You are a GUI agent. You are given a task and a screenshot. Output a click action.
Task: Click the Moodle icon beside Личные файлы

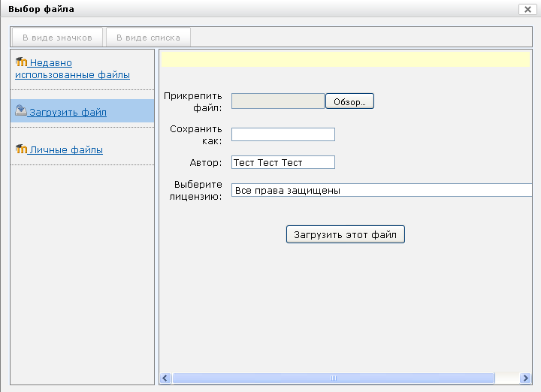point(21,149)
